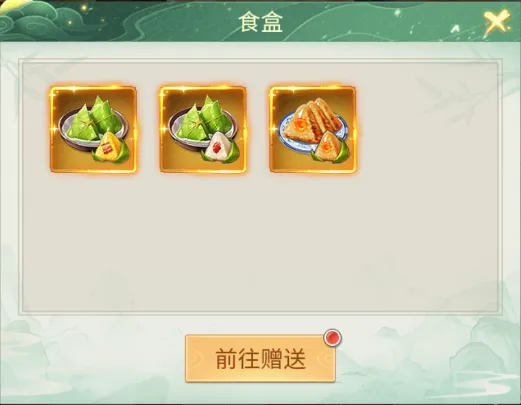This screenshot has width=521, height=405.
Task: Tap the salted egg yolk zongzi slice
Action: 329,147
